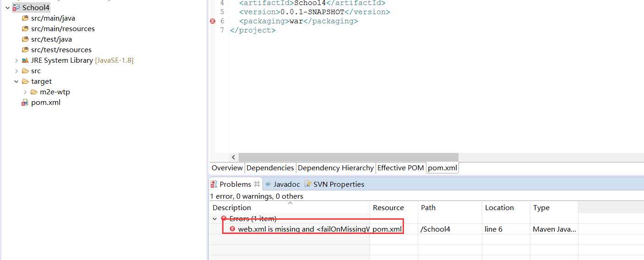Click the editor horizontal scrollbar left arrow
644x260 pixels.
(x=234, y=157)
